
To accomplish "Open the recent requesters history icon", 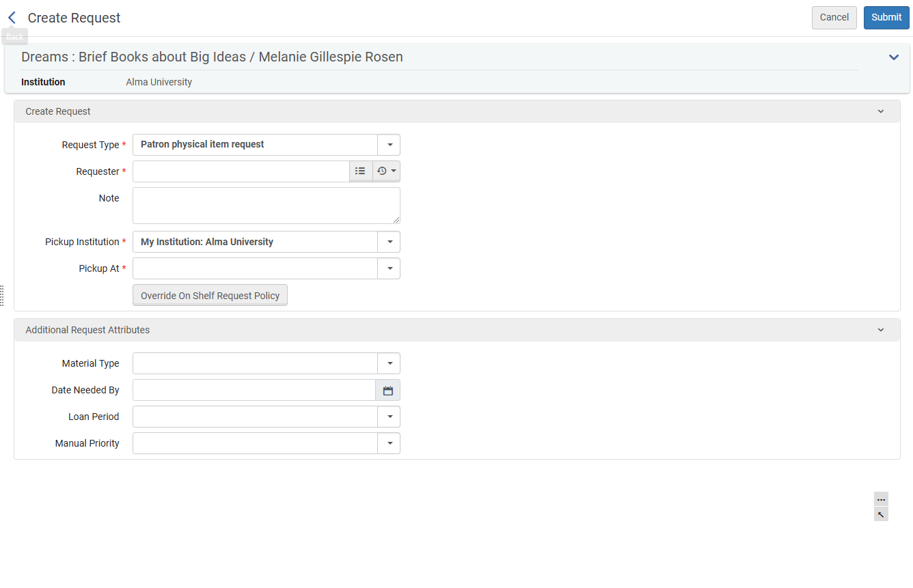I will click(x=386, y=171).
